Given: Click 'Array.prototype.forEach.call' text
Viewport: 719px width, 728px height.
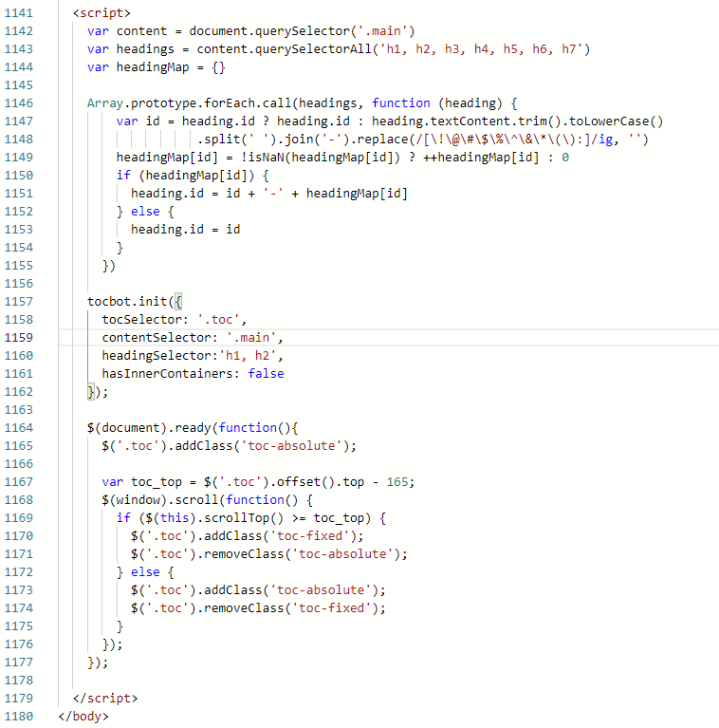Looking at the screenshot, I should [189, 103].
